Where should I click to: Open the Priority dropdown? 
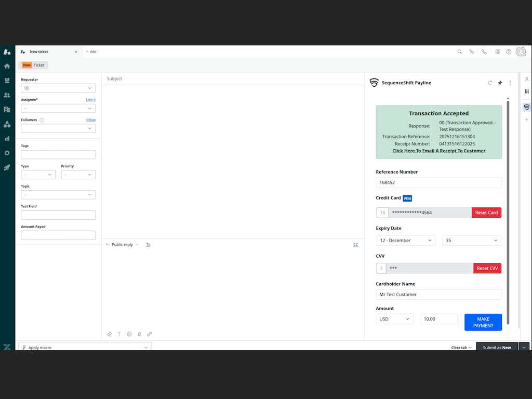78,175
